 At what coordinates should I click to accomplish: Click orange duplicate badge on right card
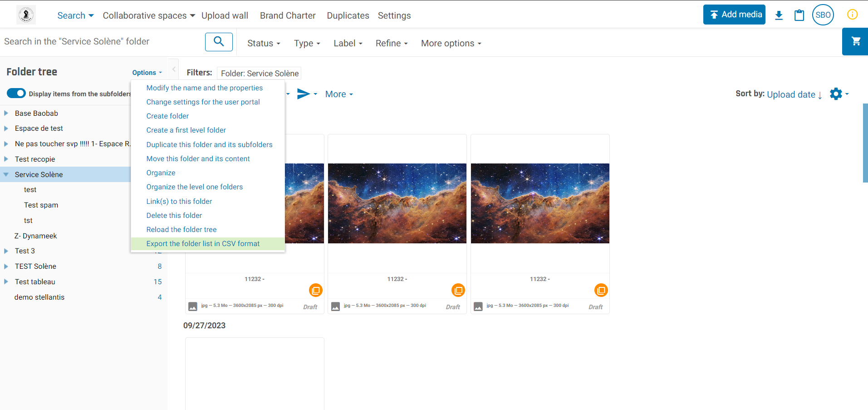pyautogui.click(x=601, y=290)
